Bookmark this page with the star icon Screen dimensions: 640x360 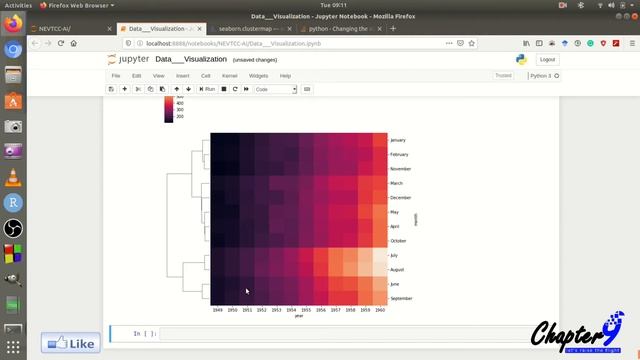click(472, 43)
